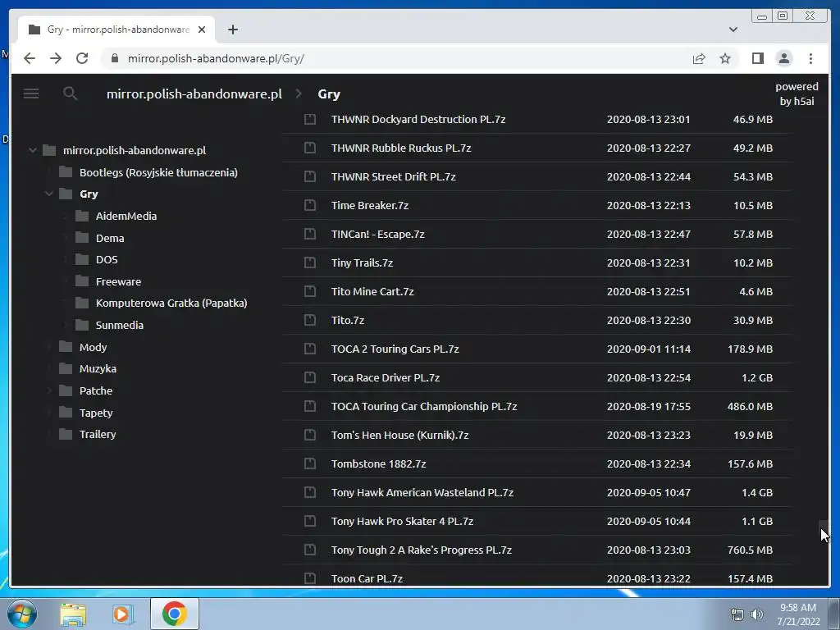Open Chrome profile avatar
Image resolution: width=840 pixels, height=630 pixels.
pyautogui.click(x=783, y=58)
